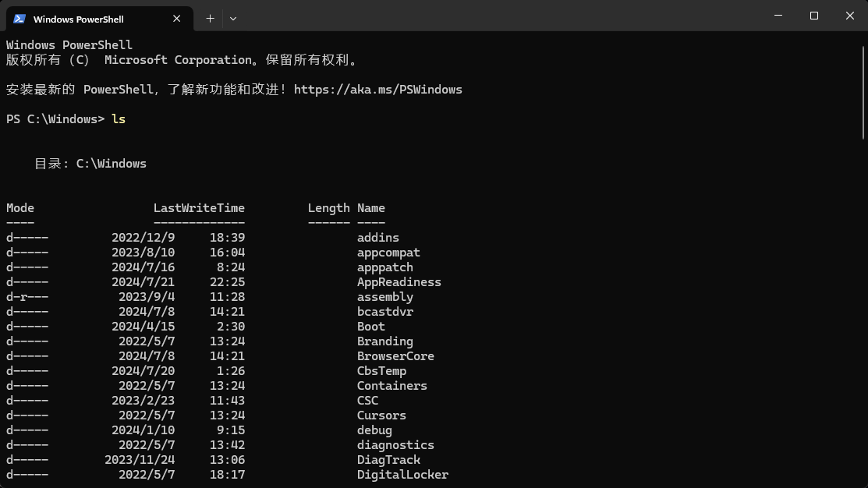
Task: Click the date 2024/4/15 of Boot
Action: pos(143,327)
